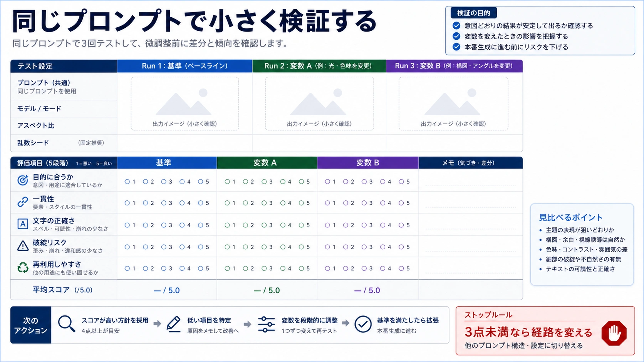Click the memo line in the 一貫性 row
The height and width of the screenshot is (362, 644).
pyautogui.click(x=471, y=207)
